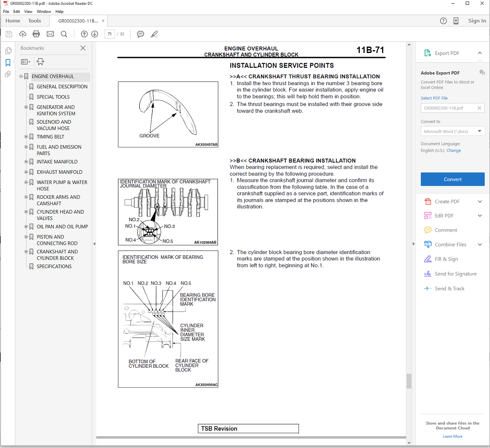This screenshot has height=448, width=490.
Task: Toggle the Bookmarks panel icon
Action: click(x=8, y=63)
